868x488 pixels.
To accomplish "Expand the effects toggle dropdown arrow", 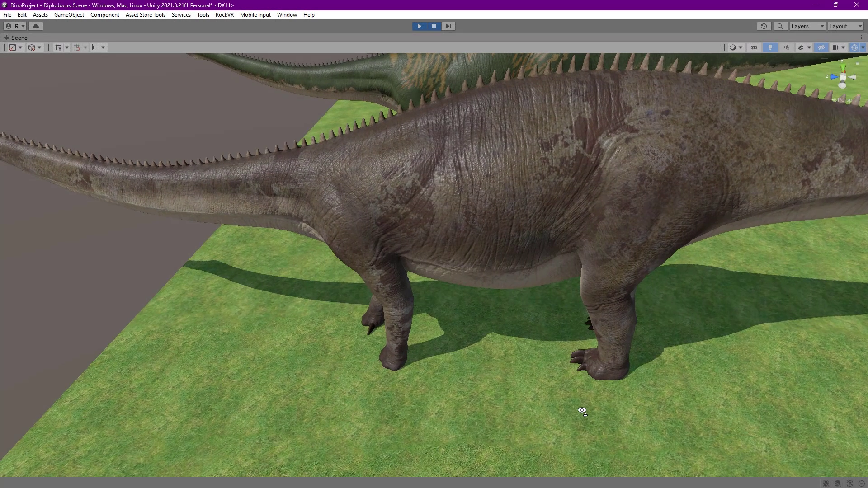I will point(809,47).
